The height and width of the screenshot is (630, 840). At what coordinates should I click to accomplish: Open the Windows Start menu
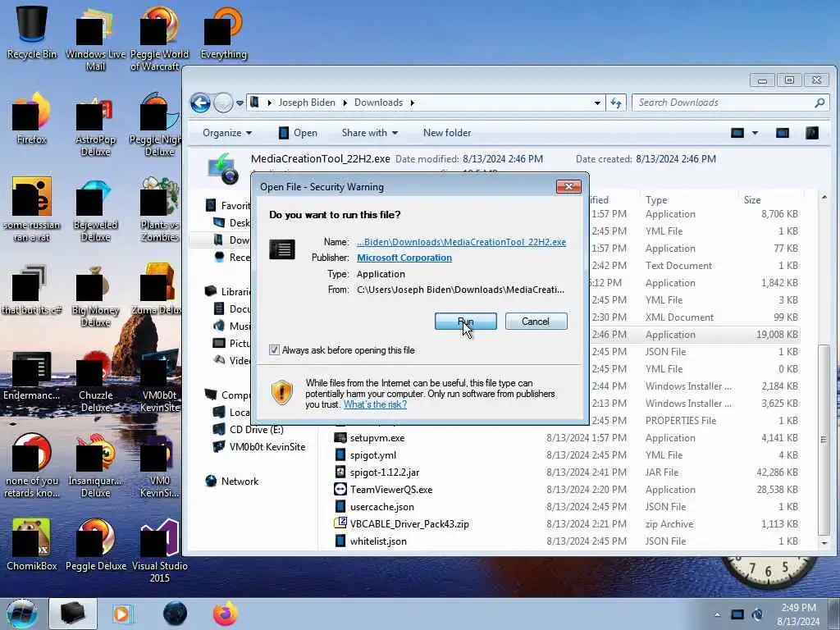22,614
